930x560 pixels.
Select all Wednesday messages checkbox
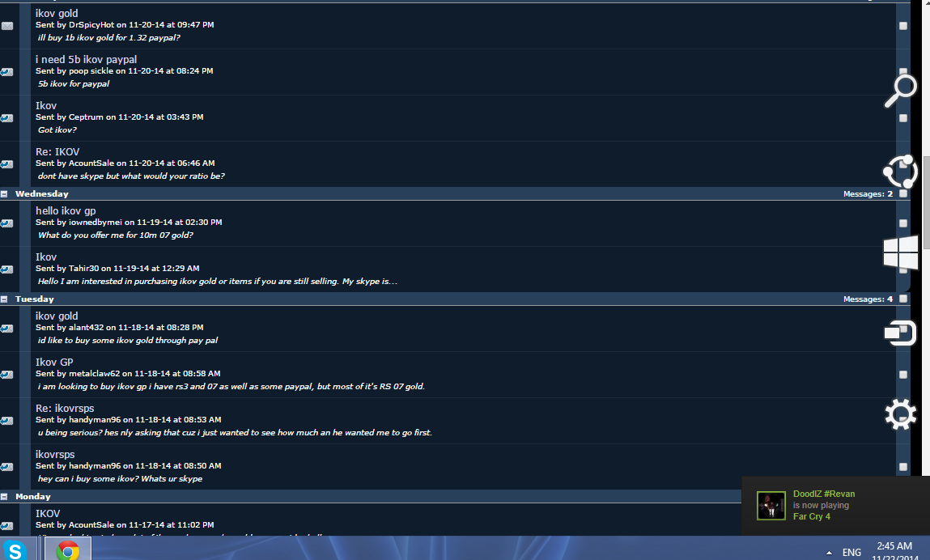click(x=903, y=193)
